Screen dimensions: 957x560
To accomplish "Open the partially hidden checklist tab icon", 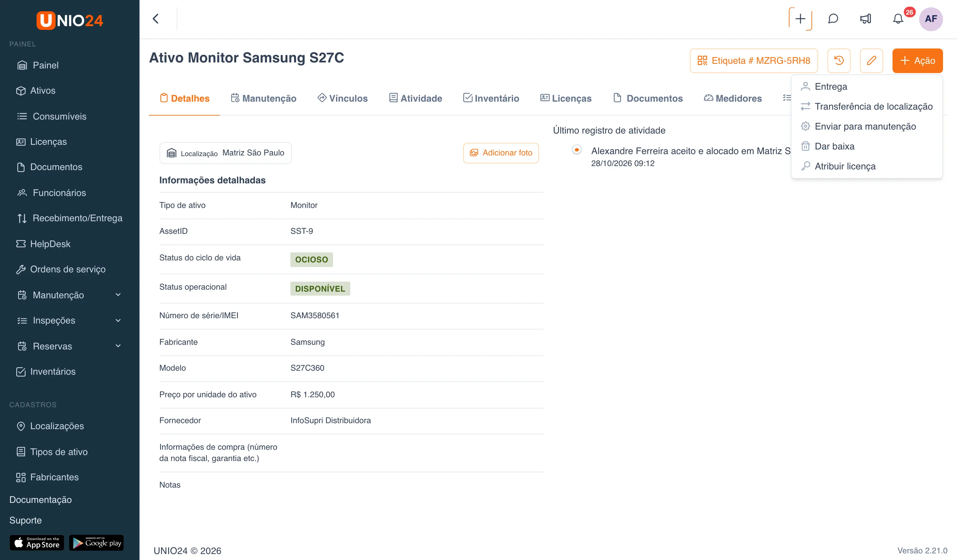I will point(787,98).
